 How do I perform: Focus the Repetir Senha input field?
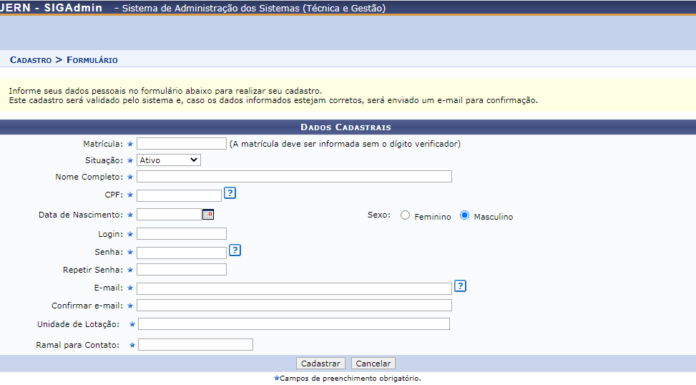(182, 270)
